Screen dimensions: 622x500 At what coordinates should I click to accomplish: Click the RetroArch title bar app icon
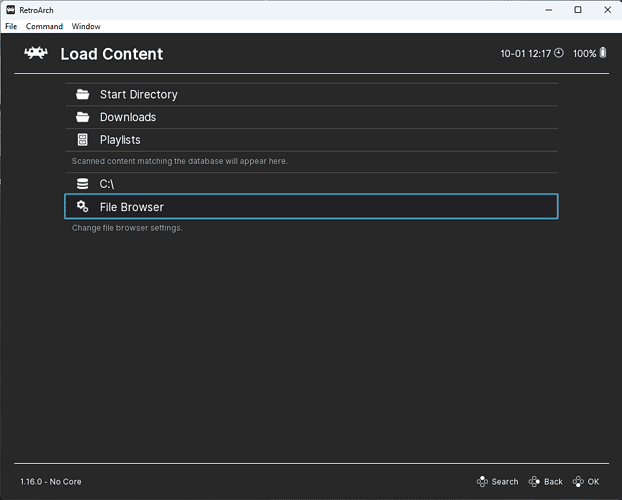tap(11, 9)
